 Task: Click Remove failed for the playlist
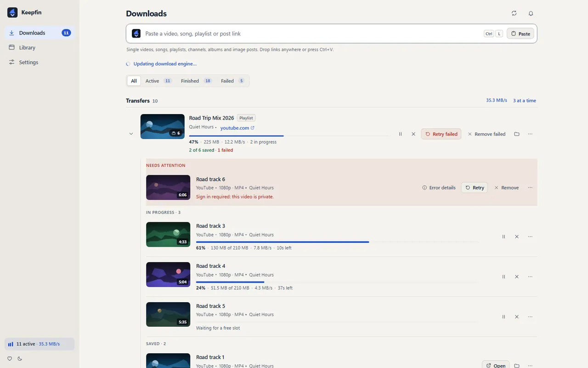coord(486,134)
